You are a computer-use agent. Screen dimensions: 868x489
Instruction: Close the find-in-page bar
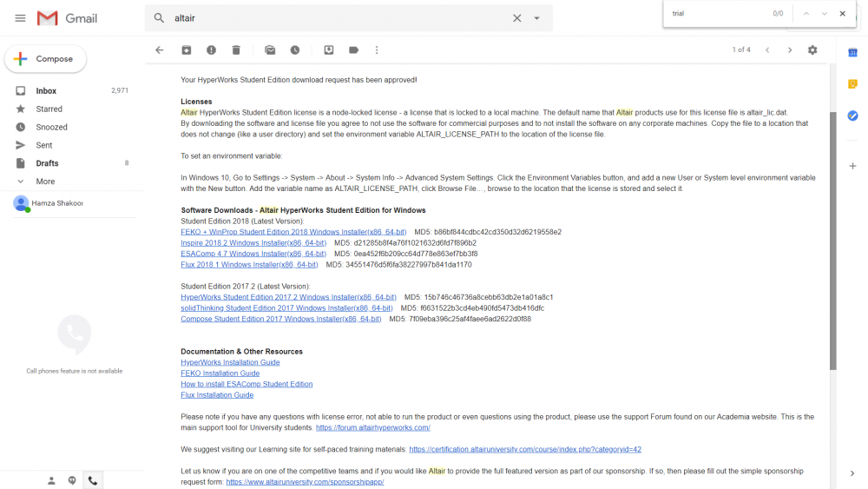point(843,13)
